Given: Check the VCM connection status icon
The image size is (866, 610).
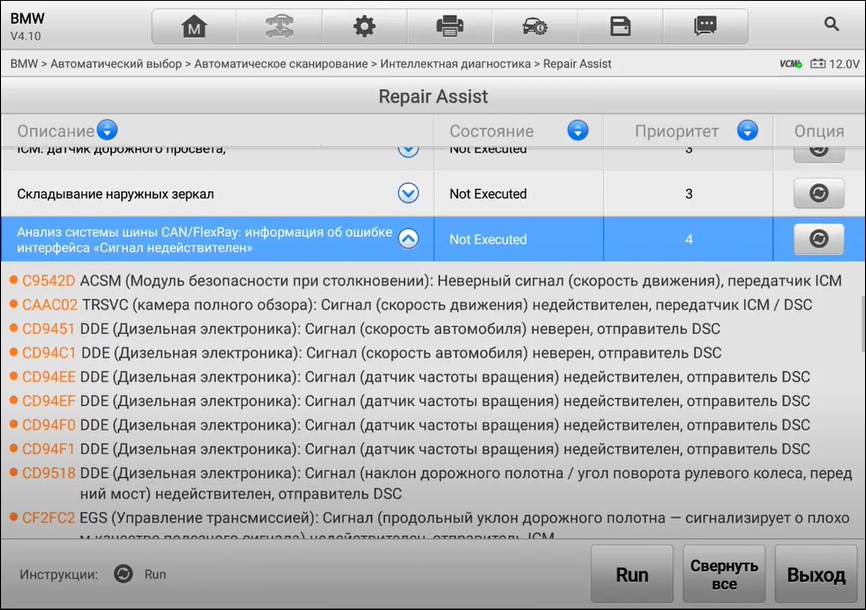Looking at the screenshot, I should click(790, 64).
